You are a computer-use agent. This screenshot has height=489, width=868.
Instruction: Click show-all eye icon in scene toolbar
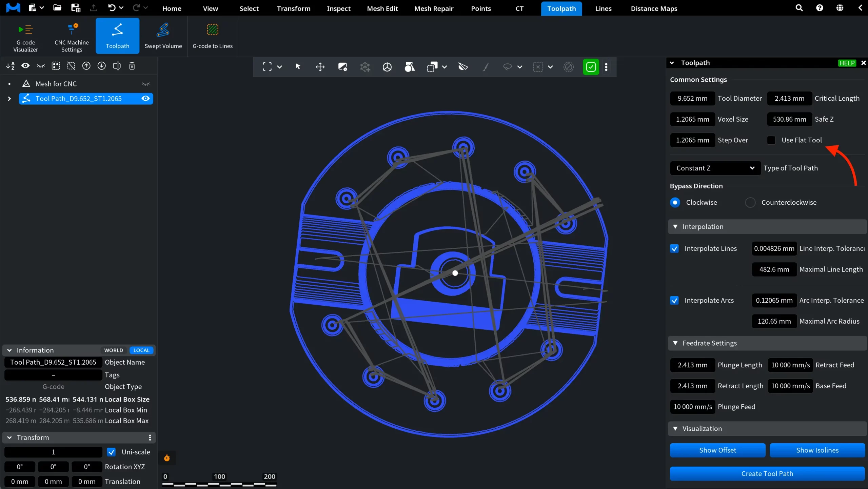coord(25,66)
